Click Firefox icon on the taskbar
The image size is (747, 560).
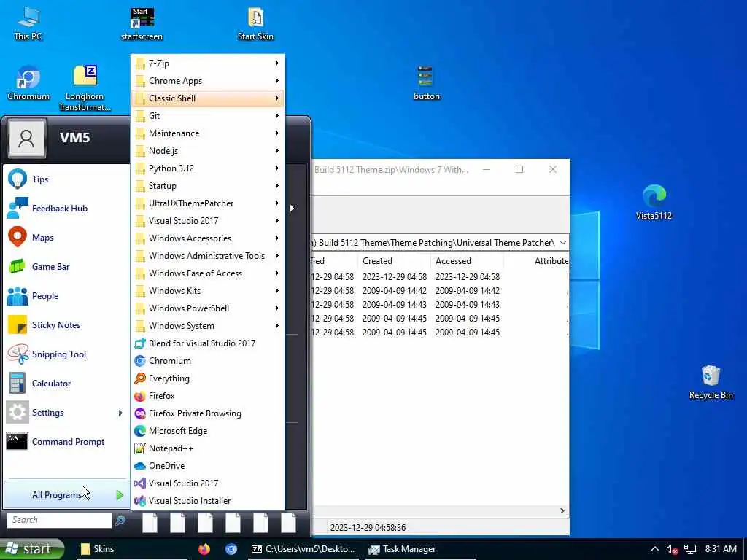point(204,549)
